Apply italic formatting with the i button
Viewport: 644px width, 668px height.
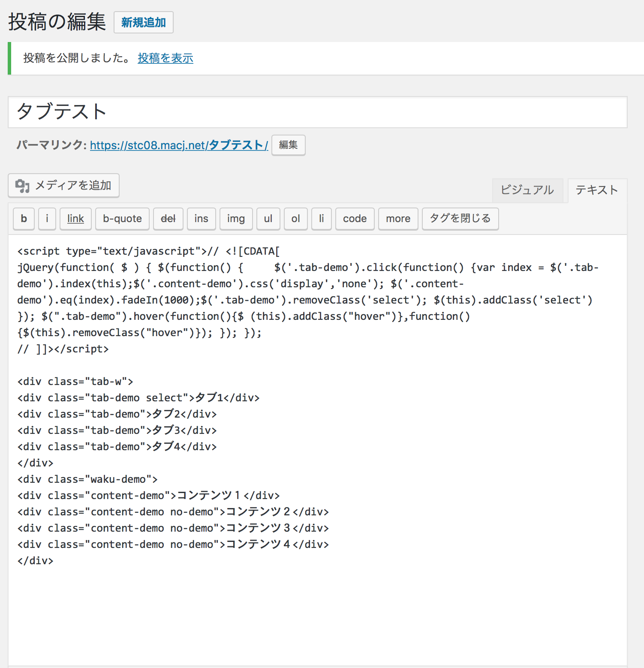[x=47, y=219]
